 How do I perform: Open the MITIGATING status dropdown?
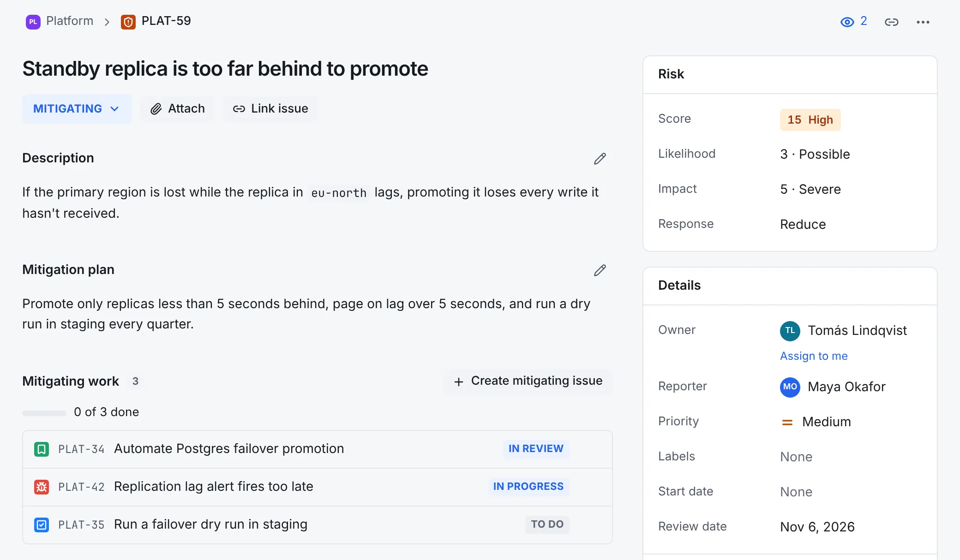(77, 109)
